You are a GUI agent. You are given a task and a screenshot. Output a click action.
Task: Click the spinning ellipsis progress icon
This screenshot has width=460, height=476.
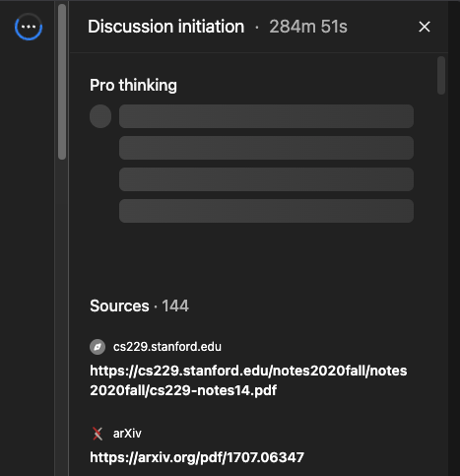pyautogui.click(x=29, y=27)
